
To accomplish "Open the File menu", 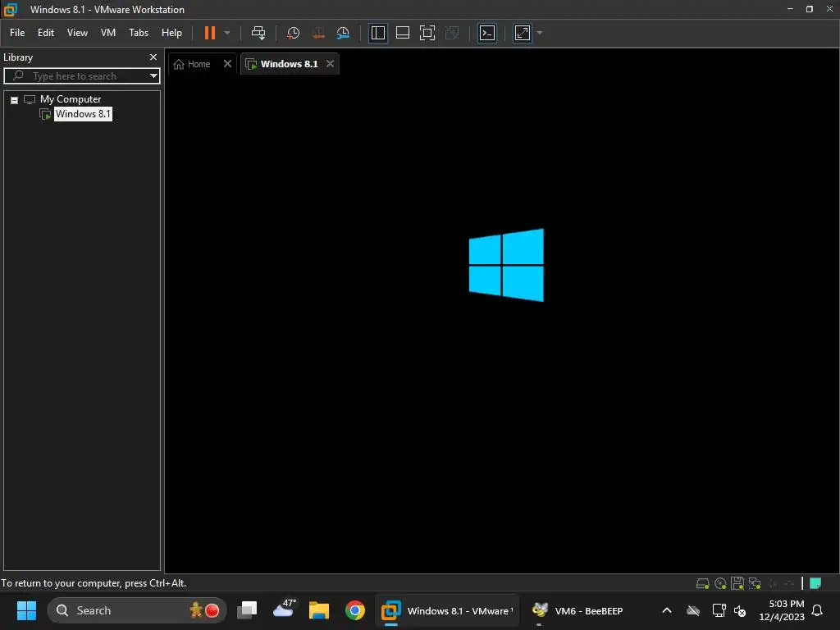I will pyautogui.click(x=17, y=33).
